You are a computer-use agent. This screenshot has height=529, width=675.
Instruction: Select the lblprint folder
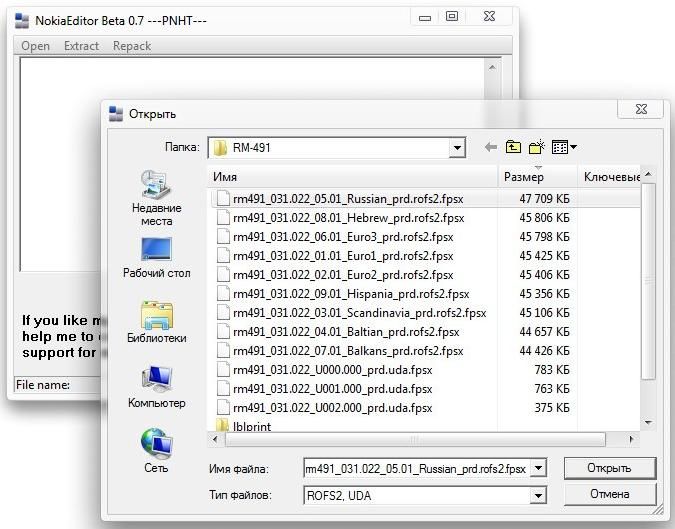[251, 427]
